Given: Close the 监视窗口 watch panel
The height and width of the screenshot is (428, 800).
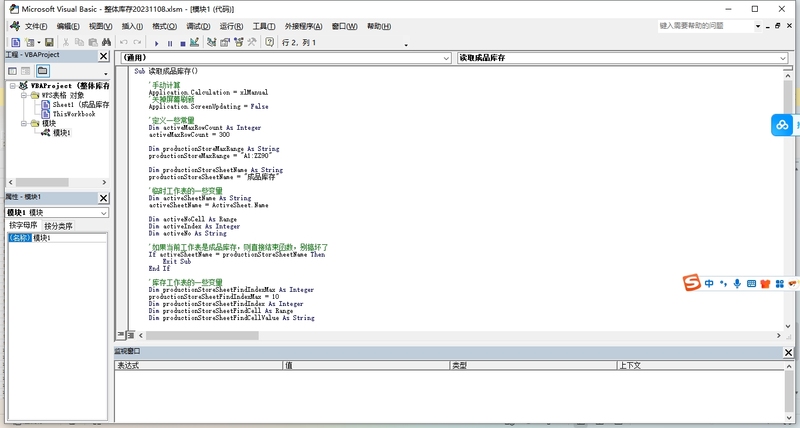Looking at the screenshot, I should 788,353.
